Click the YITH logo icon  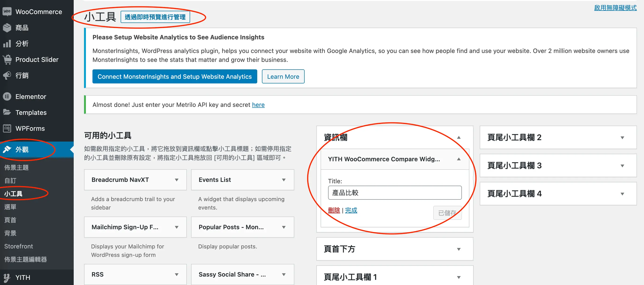pos(7,277)
